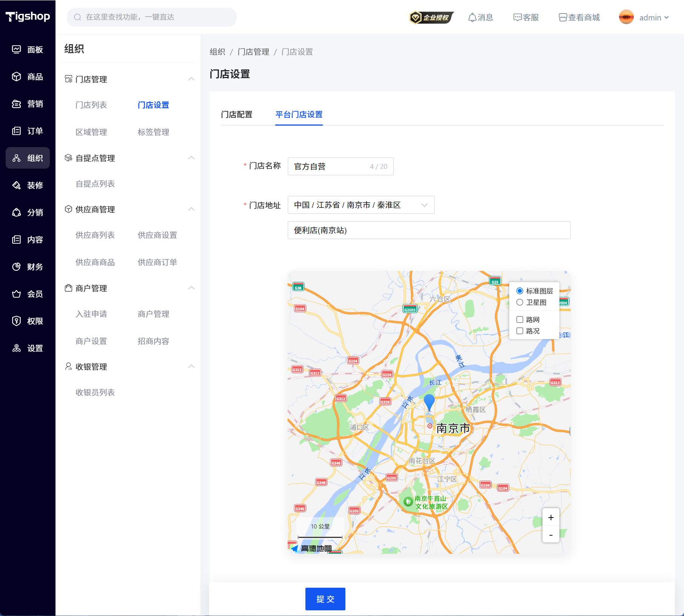Click the 提交 submit button
The height and width of the screenshot is (616, 684).
[x=325, y=599]
